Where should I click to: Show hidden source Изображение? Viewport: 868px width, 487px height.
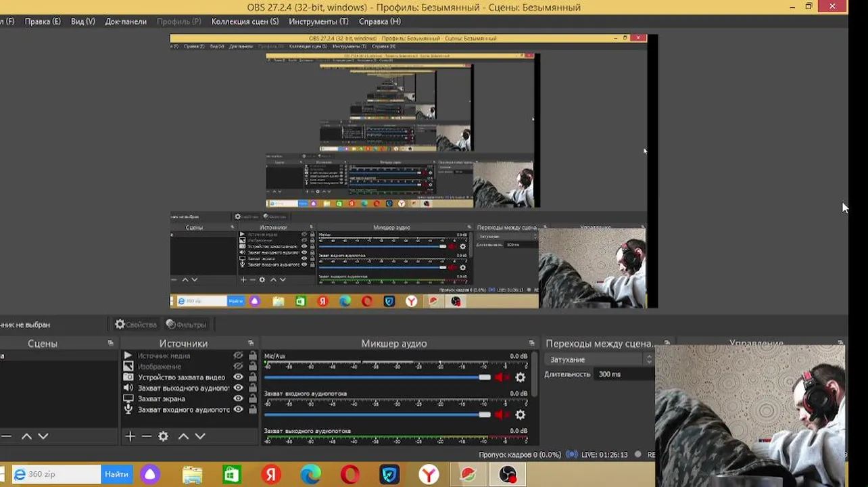[x=238, y=367]
